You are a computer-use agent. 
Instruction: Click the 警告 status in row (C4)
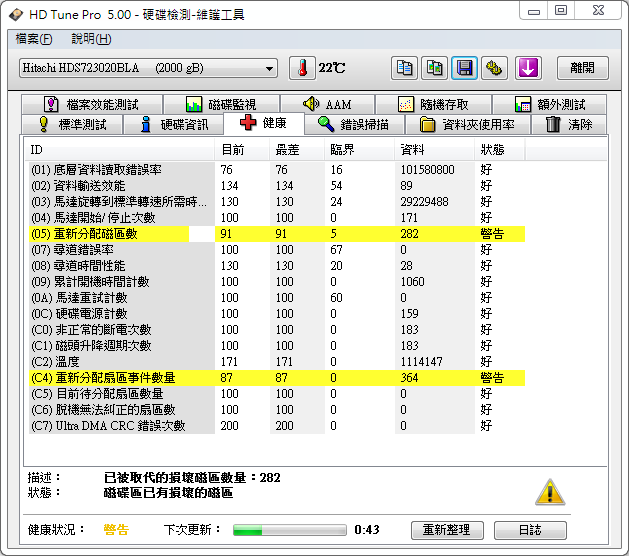pos(492,378)
